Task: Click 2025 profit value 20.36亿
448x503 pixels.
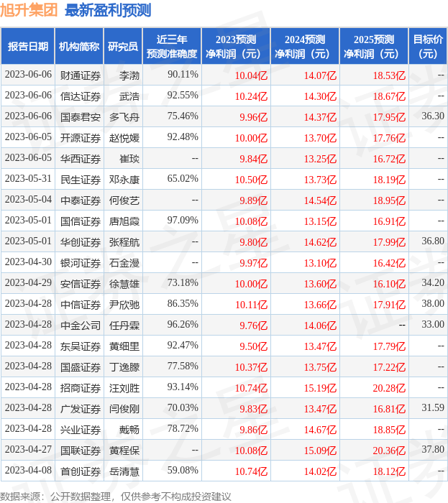Action: tap(389, 451)
